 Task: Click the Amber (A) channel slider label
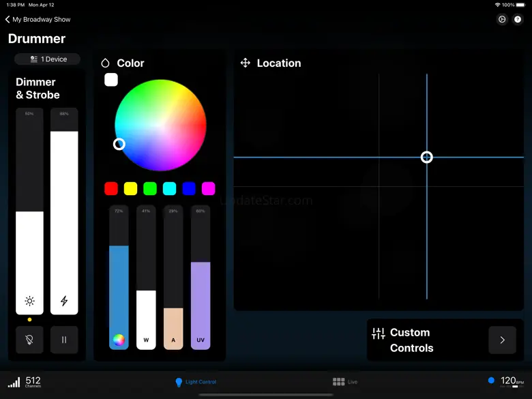pyautogui.click(x=173, y=340)
